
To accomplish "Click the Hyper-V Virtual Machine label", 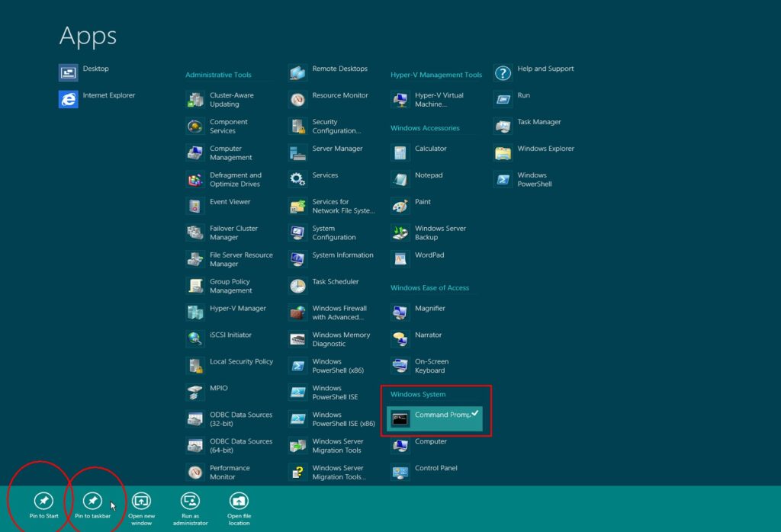I will tap(439, 100).
